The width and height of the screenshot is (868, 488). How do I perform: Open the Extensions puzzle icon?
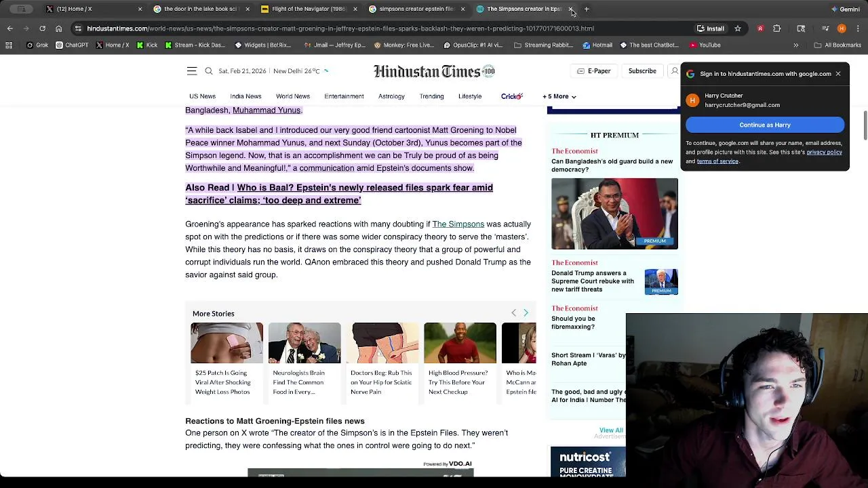click(x=777, y=28)
